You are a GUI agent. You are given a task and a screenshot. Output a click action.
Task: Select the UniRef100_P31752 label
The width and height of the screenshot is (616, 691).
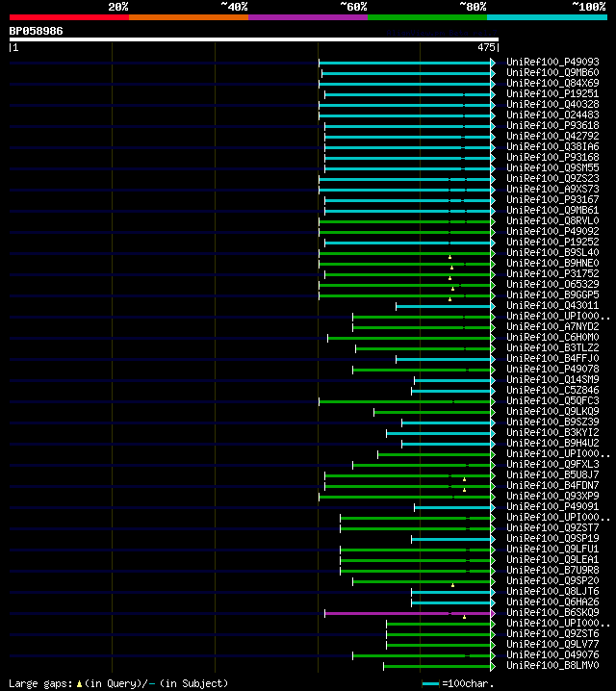(x=552, y=273)
